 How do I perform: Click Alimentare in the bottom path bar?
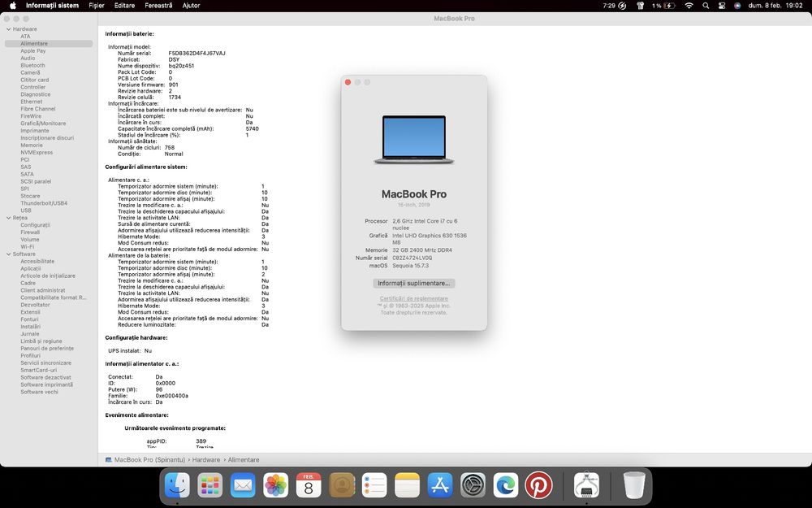point(244,460)
